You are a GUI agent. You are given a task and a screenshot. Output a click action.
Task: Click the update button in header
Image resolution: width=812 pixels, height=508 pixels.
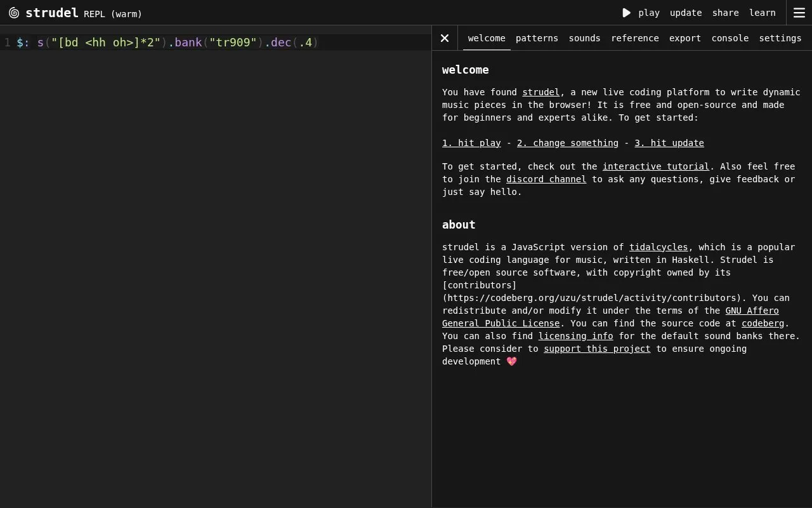[686, 13]
